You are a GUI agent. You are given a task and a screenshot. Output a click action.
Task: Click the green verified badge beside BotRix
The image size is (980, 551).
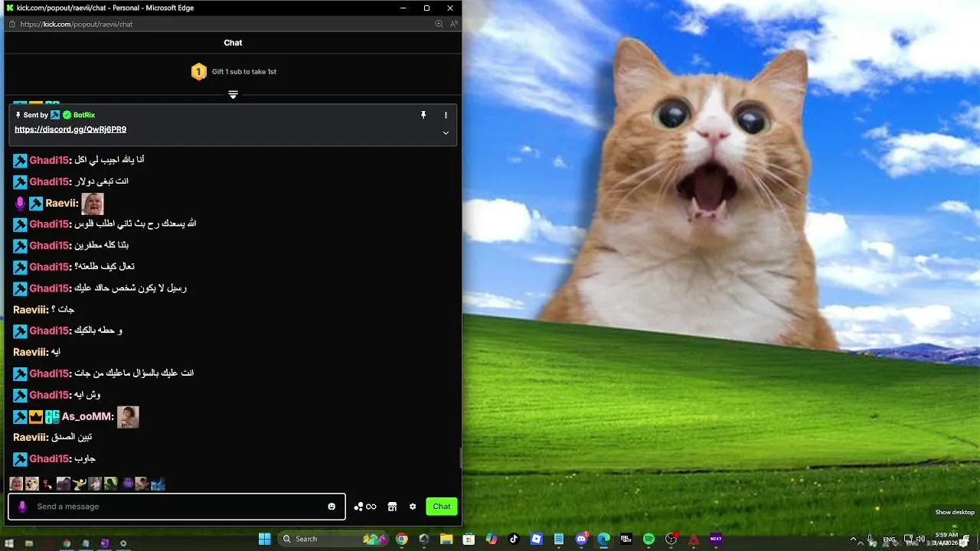click(x=67, y=115)
